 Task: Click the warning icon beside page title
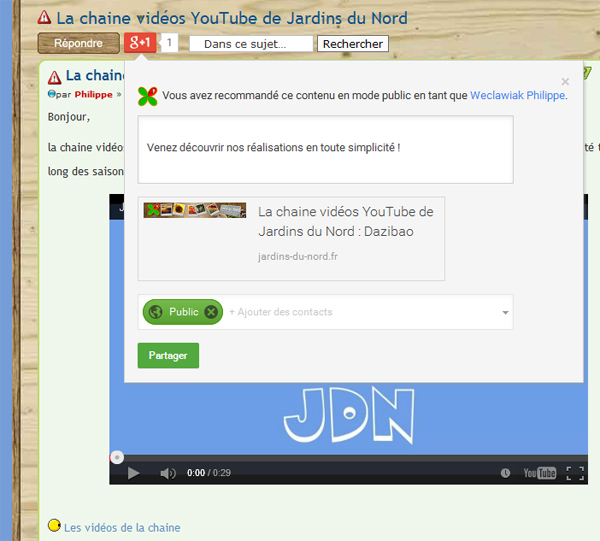[44, 17]
